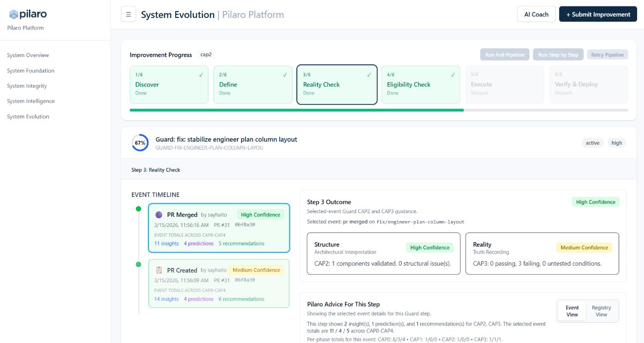The image size is (644, 343).
Task: Open the Structure architectural interpretation card
Action: point(383,254)
